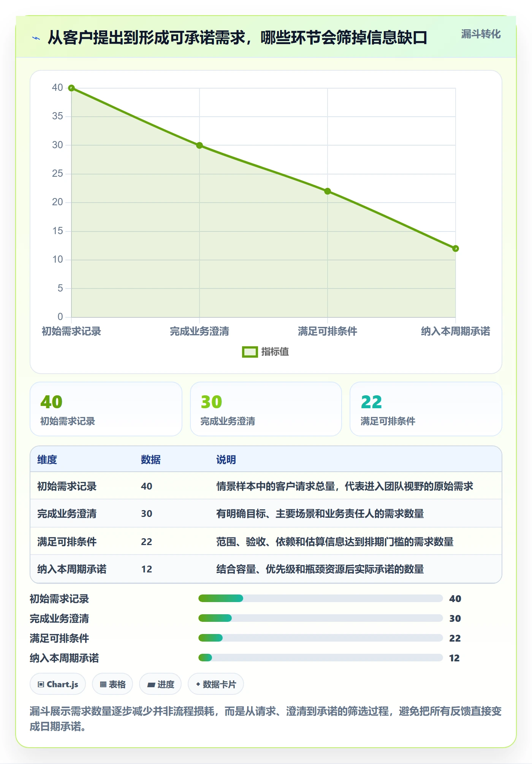The width and height of the screenshot is (532, 764).
Task: Click the 漏斗转化 tag in header
Action: 481,34
